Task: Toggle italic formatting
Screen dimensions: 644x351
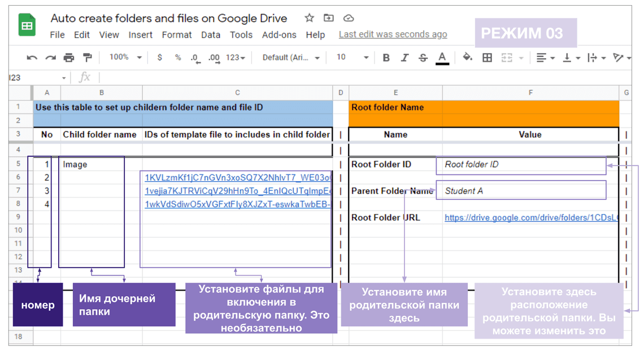Action: (404, 58)
